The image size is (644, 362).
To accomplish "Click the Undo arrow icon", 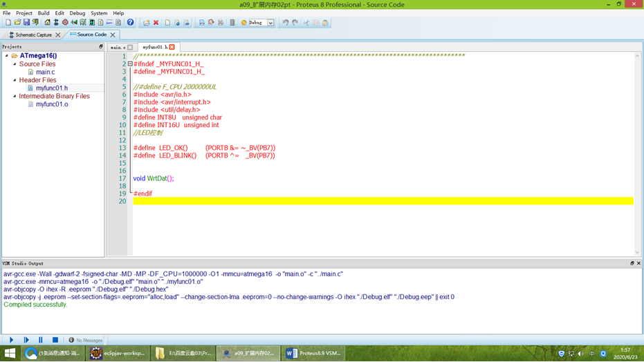I will (285, 23).
